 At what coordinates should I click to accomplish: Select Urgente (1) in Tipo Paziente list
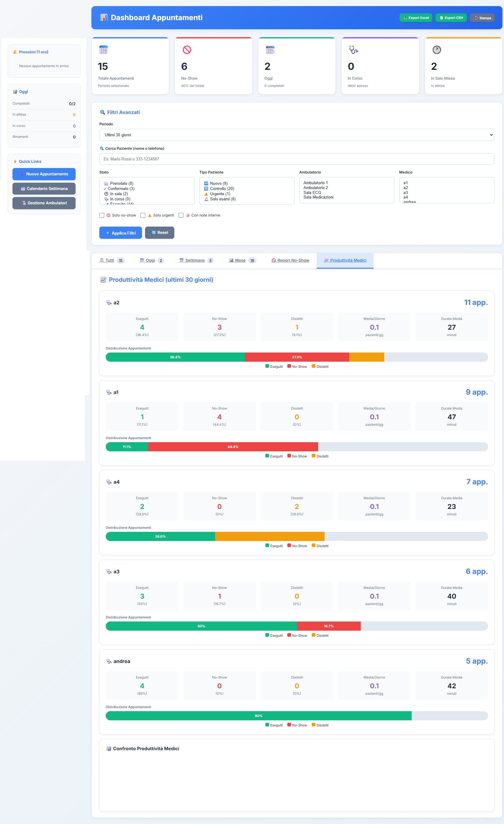(x=220, y=194)
